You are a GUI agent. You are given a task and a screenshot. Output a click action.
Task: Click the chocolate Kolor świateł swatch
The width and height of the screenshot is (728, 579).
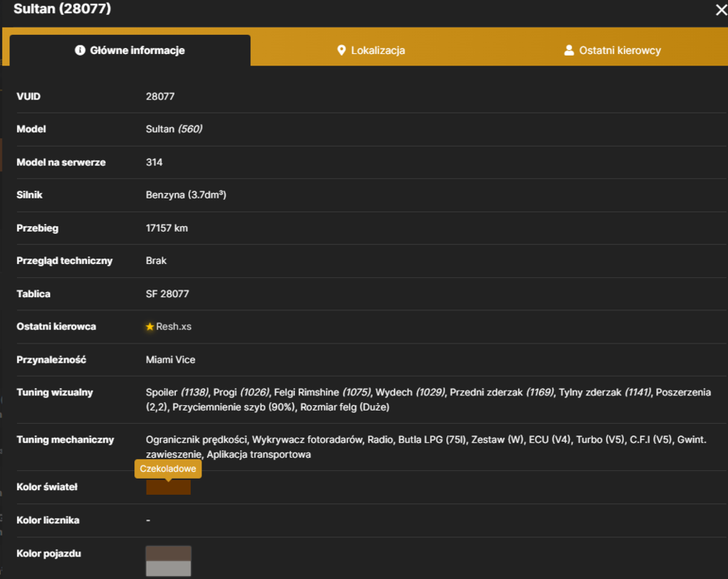pyautogui.click(x=168, y=488)
